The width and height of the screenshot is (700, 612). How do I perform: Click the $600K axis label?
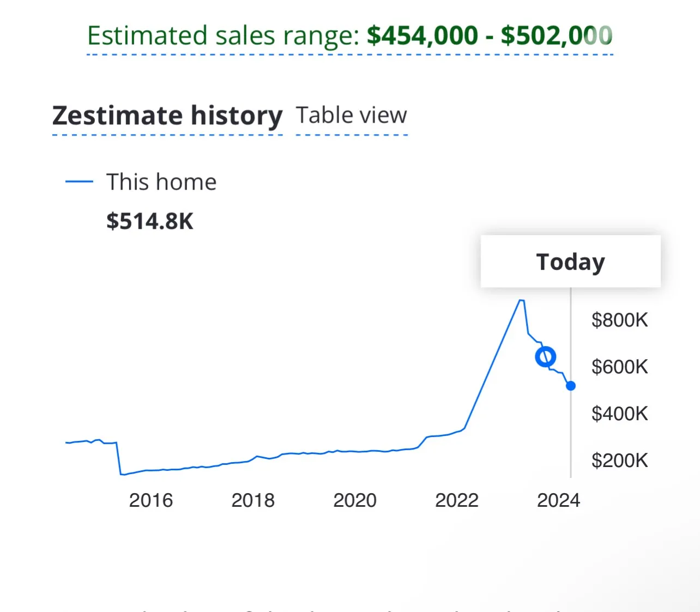click(x=619, y=367)
